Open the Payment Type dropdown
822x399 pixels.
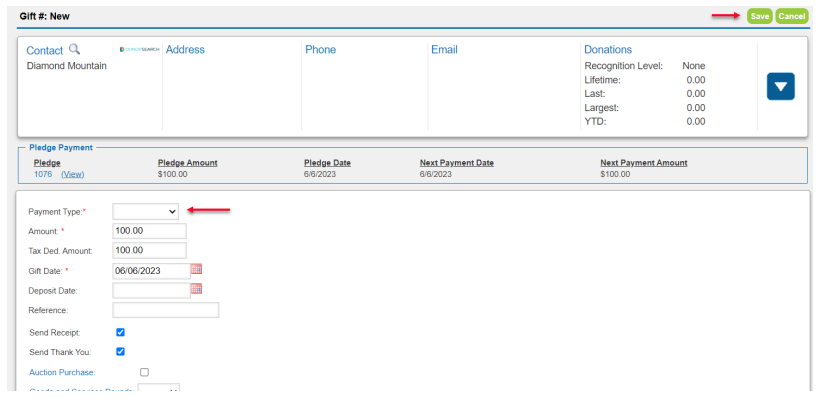point(146,211)
